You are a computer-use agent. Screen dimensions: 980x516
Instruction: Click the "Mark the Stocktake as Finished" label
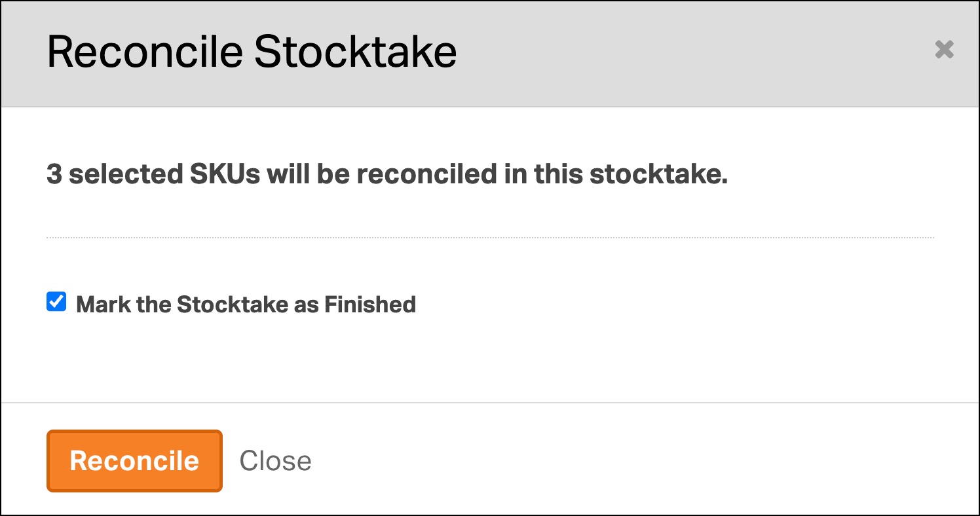click(246, 304)
